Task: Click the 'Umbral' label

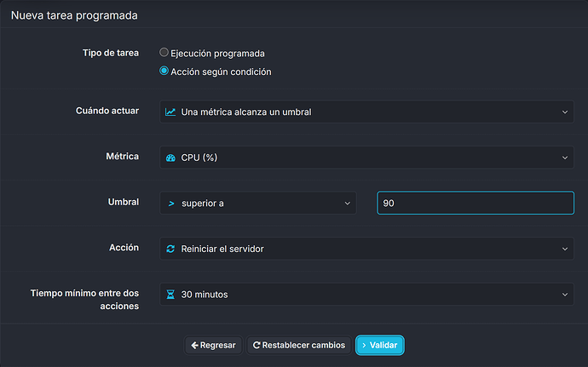Action: pyautogui.click(x=124, y=202)
